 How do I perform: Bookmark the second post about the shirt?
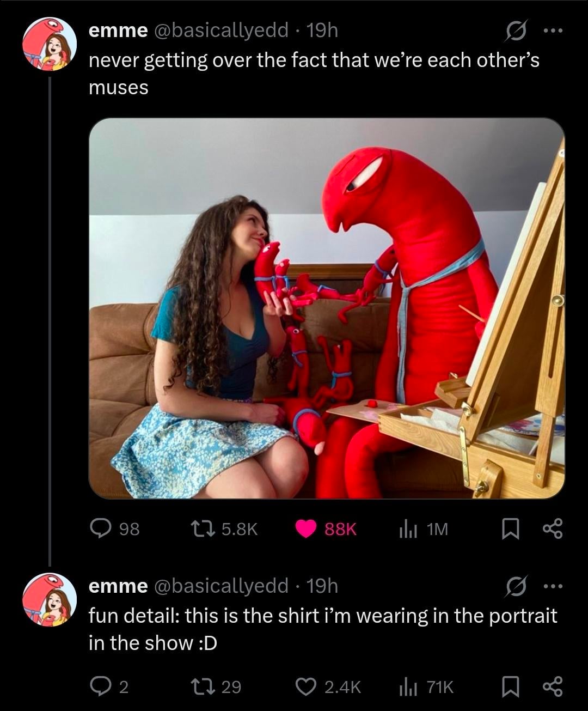[510, 686]
